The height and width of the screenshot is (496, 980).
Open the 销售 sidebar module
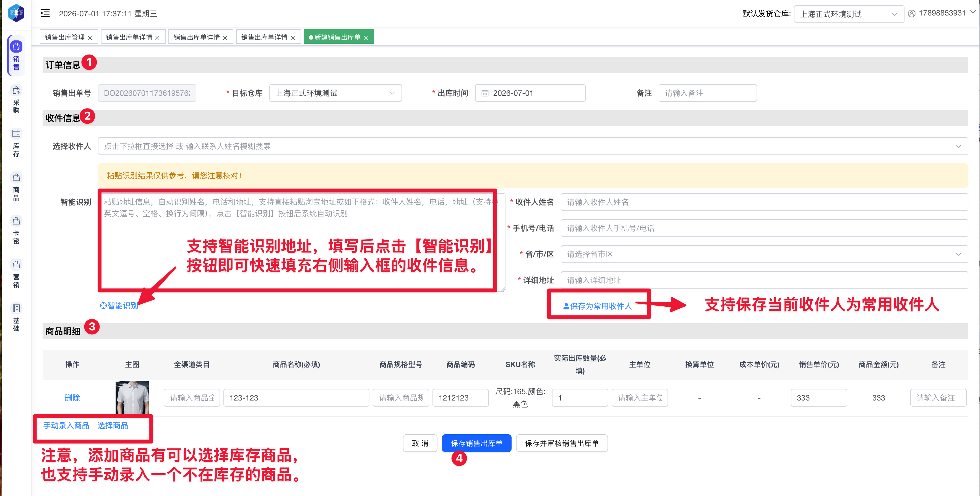coord(16,56)
